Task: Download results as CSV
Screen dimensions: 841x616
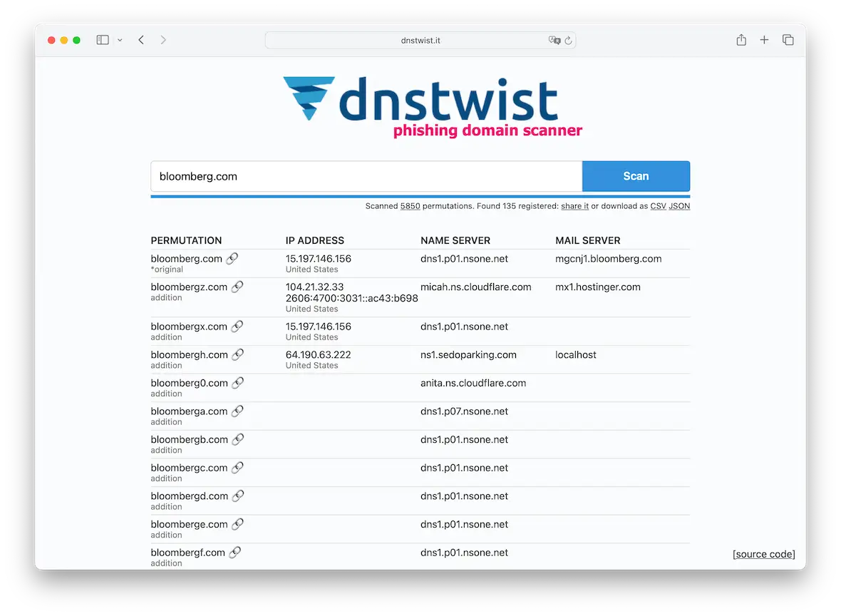Action: (658, 206)
